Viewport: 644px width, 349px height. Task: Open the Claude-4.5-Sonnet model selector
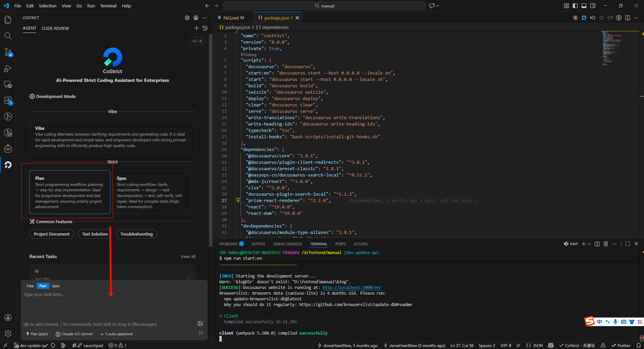[x=74, y=334]
